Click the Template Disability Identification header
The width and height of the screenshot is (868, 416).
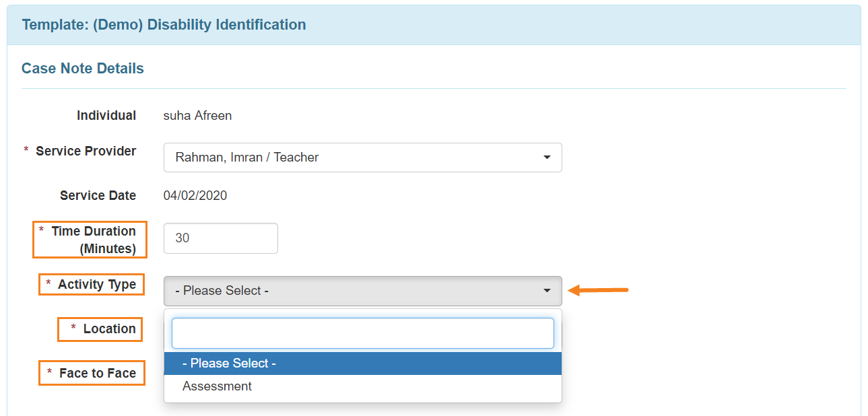(x=164, y=25)
